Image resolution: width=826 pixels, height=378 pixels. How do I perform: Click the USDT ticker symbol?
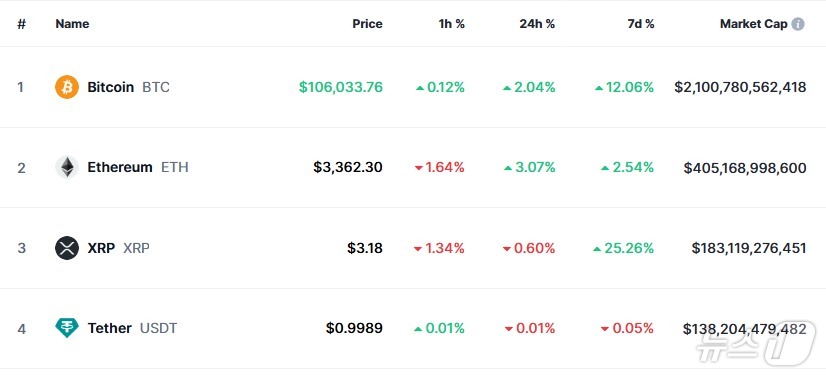(x=159, y=329)
